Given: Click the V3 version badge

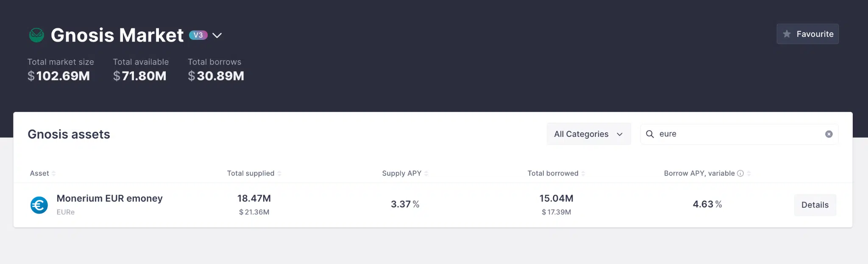Looking at the screenshot, I should coord(198,35).
